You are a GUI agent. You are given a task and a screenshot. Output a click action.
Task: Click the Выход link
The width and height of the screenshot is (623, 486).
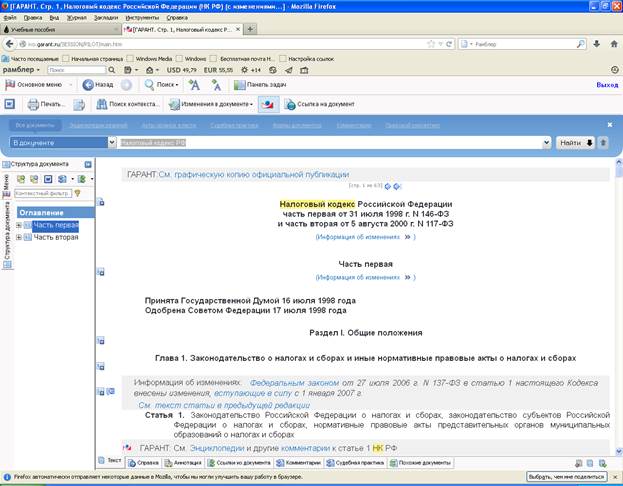[607, 85]
